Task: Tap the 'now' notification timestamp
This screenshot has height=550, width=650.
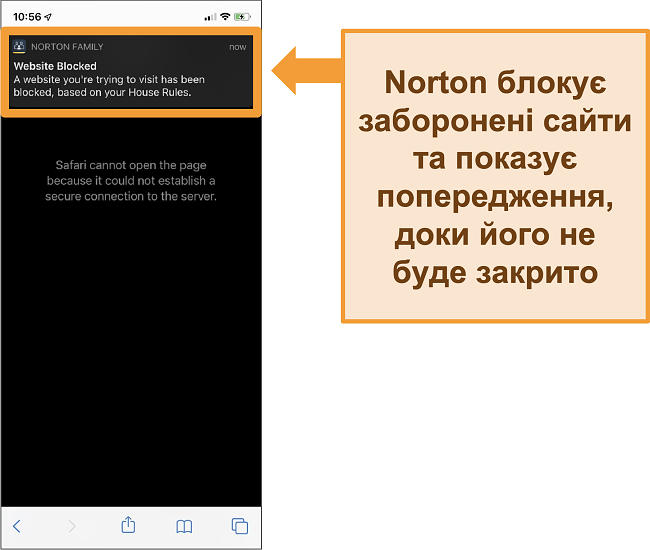Action: click(238, 47)
